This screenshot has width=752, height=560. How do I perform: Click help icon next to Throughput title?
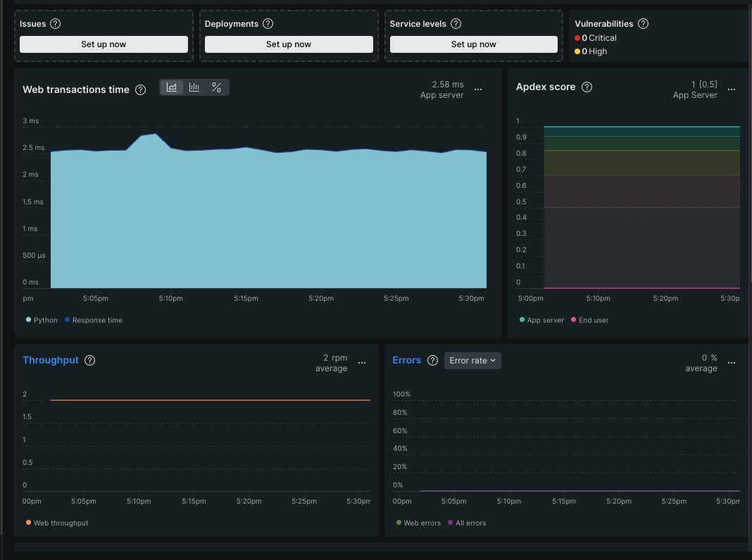[x=89, y=361]
